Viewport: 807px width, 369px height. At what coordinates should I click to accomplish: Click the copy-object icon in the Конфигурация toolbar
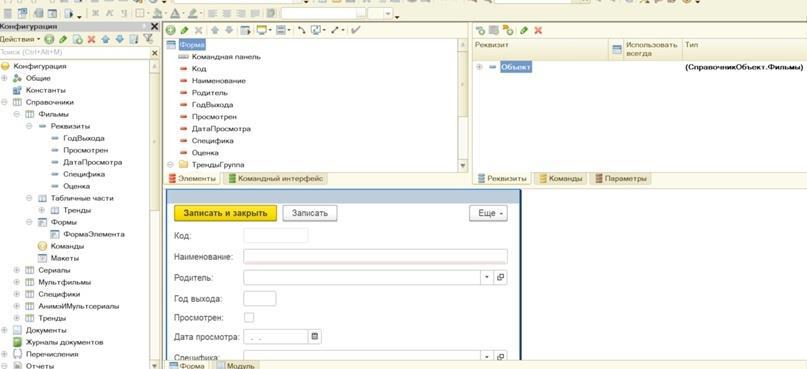77,39
